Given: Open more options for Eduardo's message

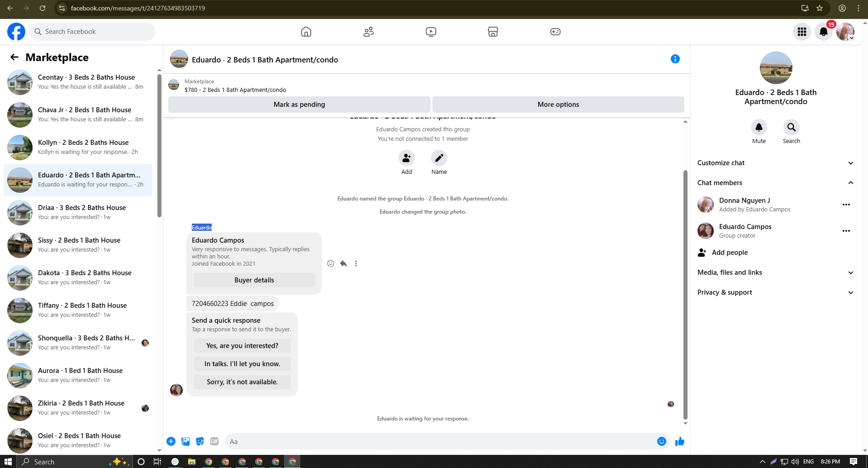Looking at the screenshot, I should coord(356,263).
